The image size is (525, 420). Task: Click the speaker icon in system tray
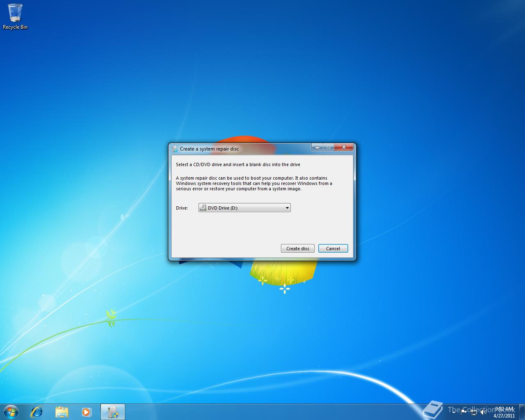(x=484, y=412)
